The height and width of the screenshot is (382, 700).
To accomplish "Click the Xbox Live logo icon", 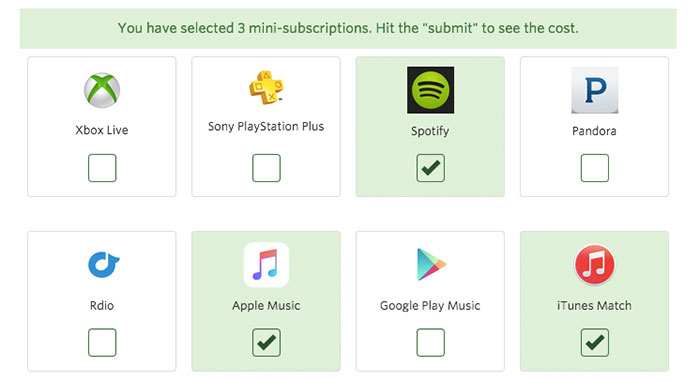I will click(102, 90).
